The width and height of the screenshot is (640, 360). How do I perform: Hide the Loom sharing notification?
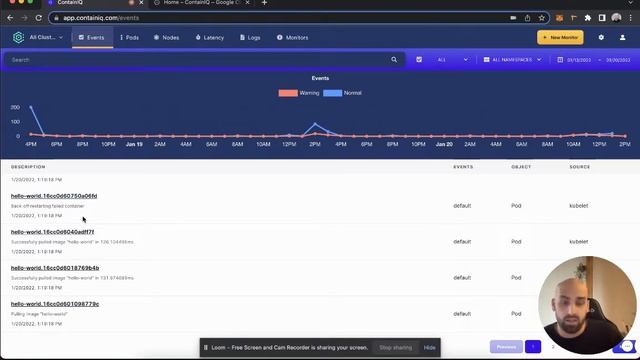pos(429,348)
